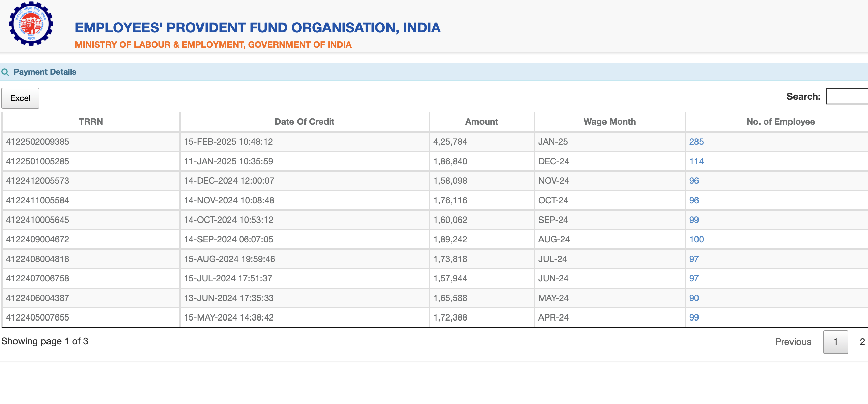The height and width of the screenshot is (404, 868).
Task: Click amount 1,86,840
Action: [x=450, y=161]
